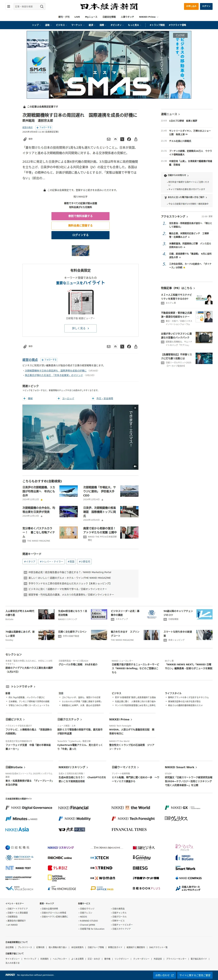Screen dimensions: 218x980
Task: Open the 日経会社情報 menu item
Action: pyautogui.click(x=109, y=17)
